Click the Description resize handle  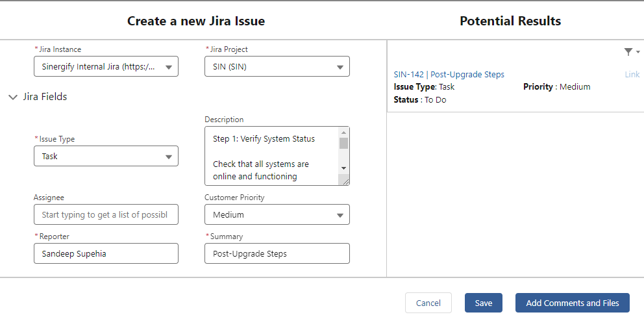click(x=345, y=181)
